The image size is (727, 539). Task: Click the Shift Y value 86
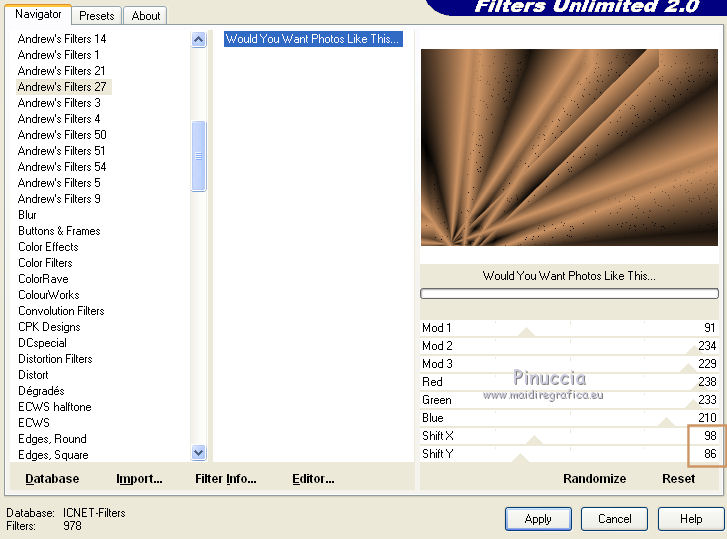tap(710, 454)
